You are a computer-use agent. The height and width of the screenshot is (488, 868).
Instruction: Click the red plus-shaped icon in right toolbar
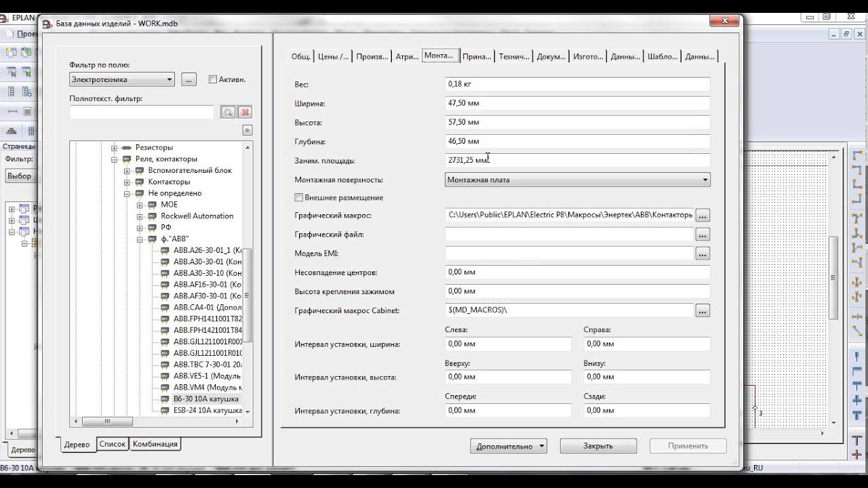tap(857, 455)
